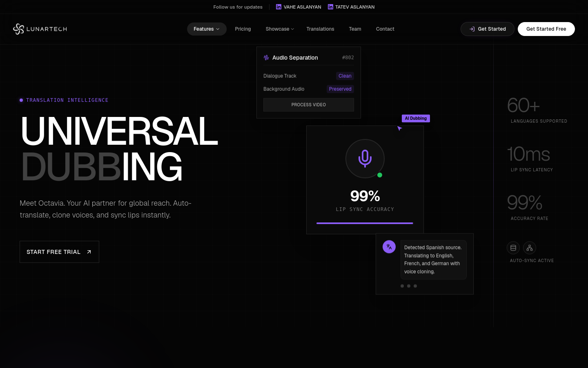Viewport: 588px width, 368px height.
Task: Click the AI Dubbing tag label
Action: pyautogui.click(x=416, y=118)
